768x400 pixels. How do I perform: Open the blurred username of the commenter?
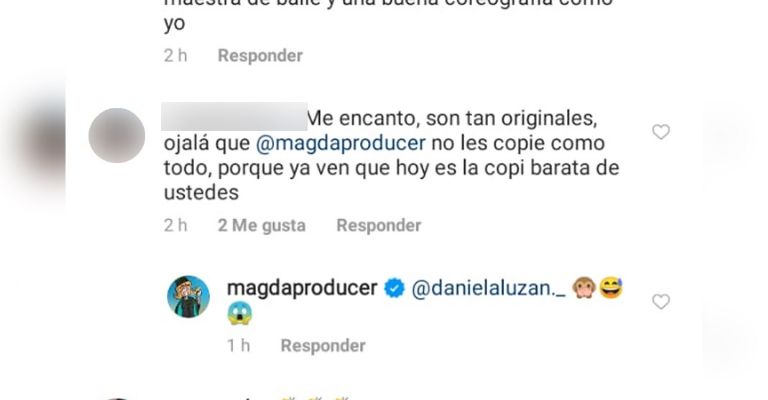[234, 117]
